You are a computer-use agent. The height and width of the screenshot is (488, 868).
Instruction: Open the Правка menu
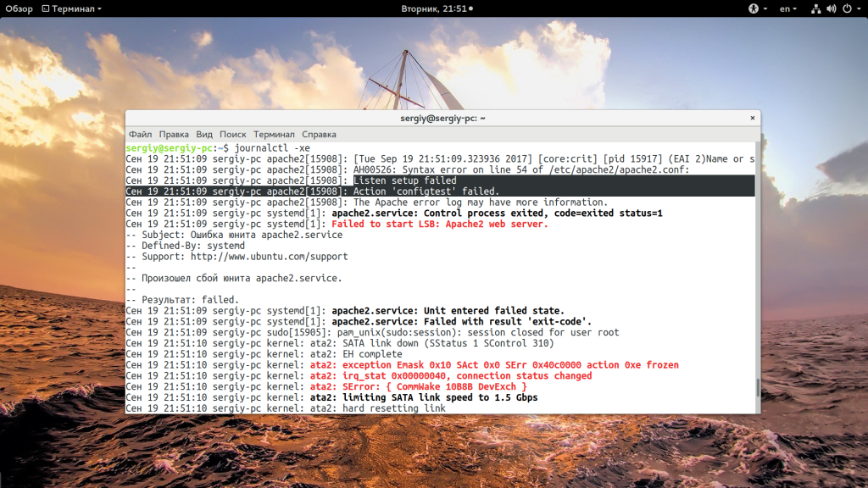coord(174,134)
